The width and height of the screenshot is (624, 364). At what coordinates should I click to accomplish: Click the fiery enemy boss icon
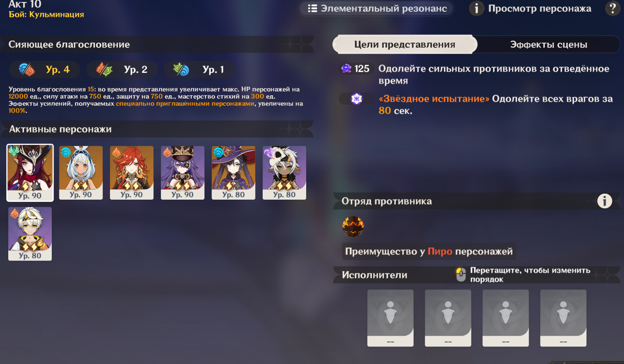tap(353, 227)
